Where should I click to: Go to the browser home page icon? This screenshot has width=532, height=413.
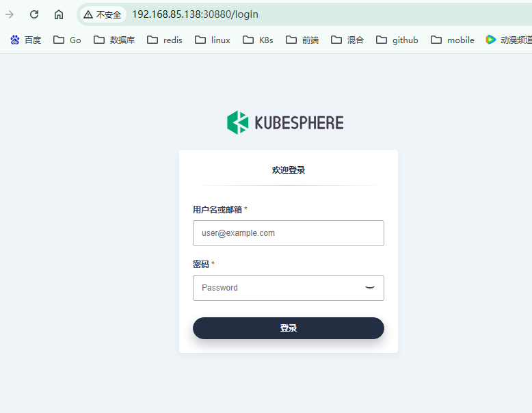tap(59, 14)
